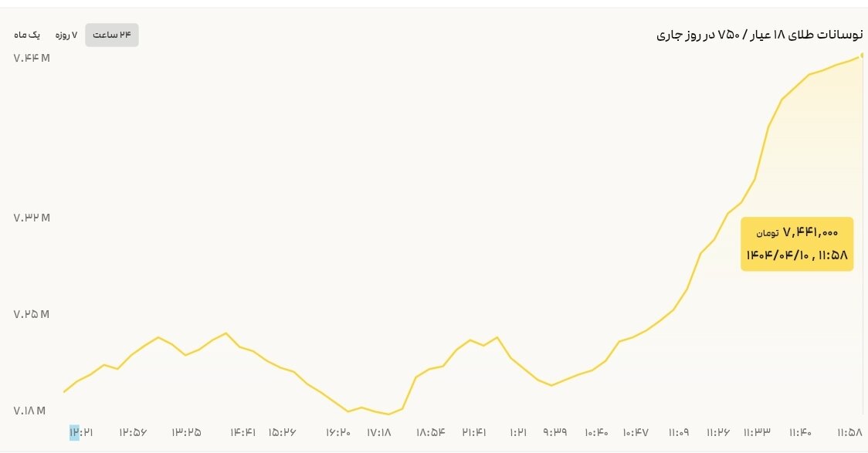This screenshot has width=868, height=453.
Task: Switch to the ۷ روزه (7 days) range
Action: click(x=65, y=35)
